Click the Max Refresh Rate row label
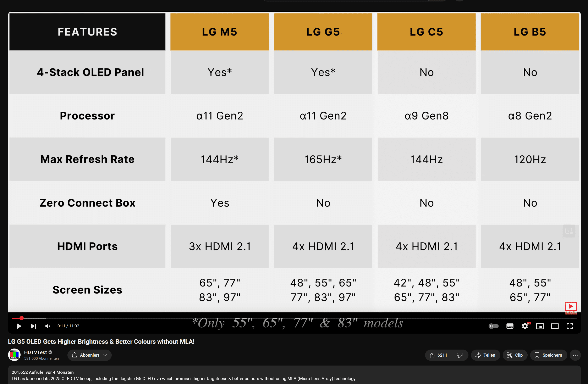 (87, 159)
